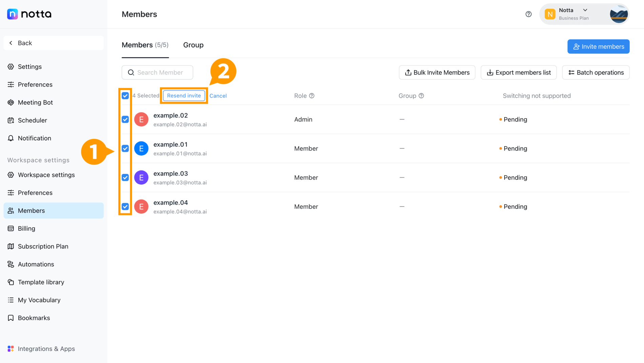Click the 4 Selected label
Viewport: 644px width, 363px height.
[146, 96]
